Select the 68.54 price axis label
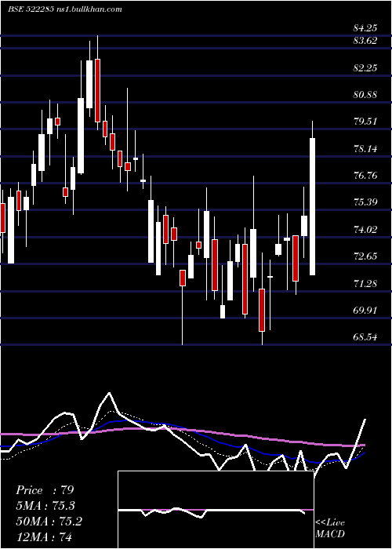This screenshot has width=392, height=549. pyautogui.click(x=365, y=337)
